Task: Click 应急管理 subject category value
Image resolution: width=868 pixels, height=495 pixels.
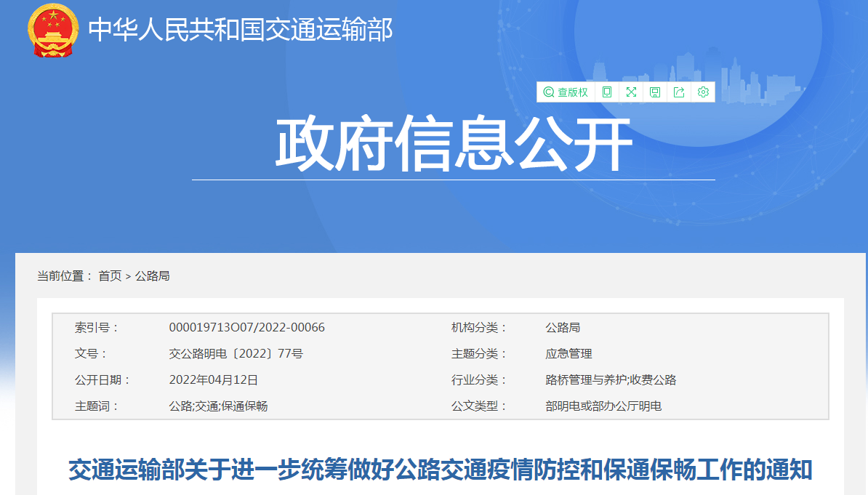Action: [x=568, y=354]
